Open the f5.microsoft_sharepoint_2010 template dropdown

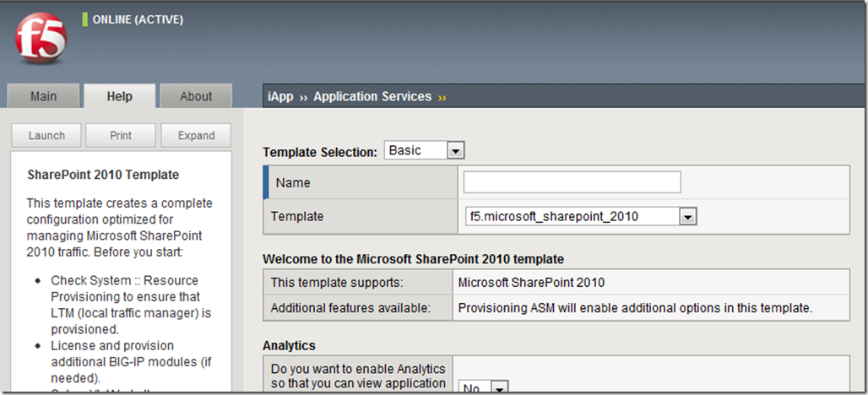[581, 217]
